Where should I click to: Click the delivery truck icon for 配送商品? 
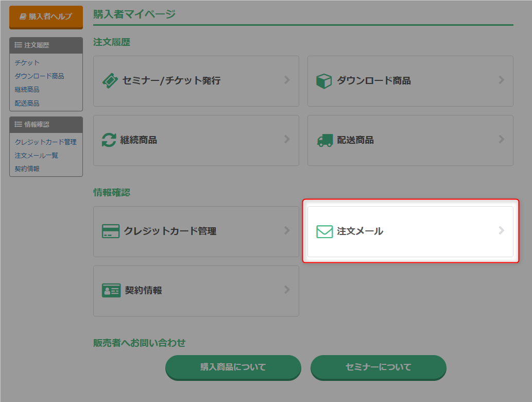324,140
